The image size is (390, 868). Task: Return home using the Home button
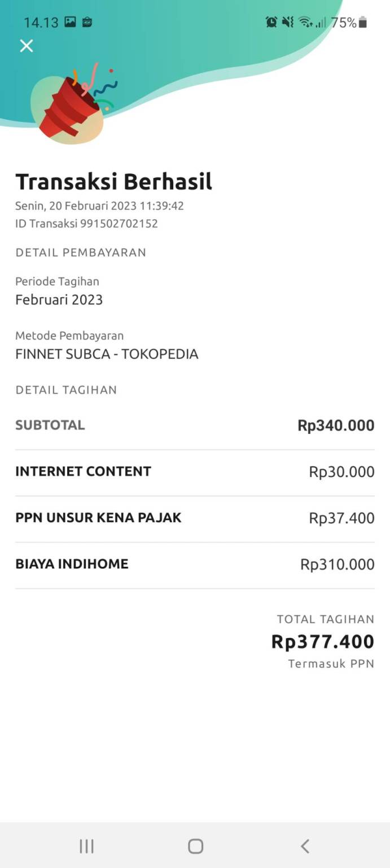click(x=195, y=846)
